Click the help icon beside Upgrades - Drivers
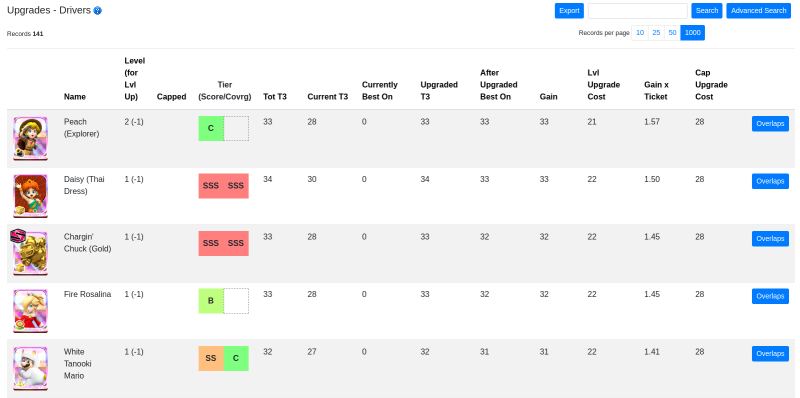The width and height of the screenshot is (800, 398). 97,11
